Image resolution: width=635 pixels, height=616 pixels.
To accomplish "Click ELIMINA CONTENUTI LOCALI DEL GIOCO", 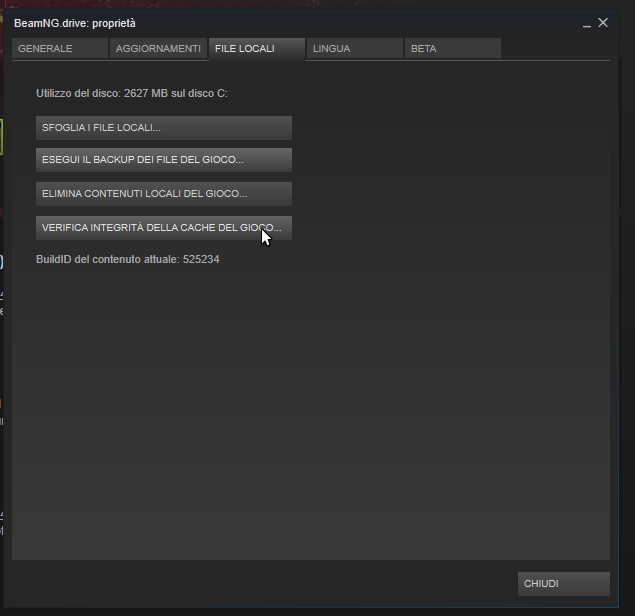I will (164, 194).
